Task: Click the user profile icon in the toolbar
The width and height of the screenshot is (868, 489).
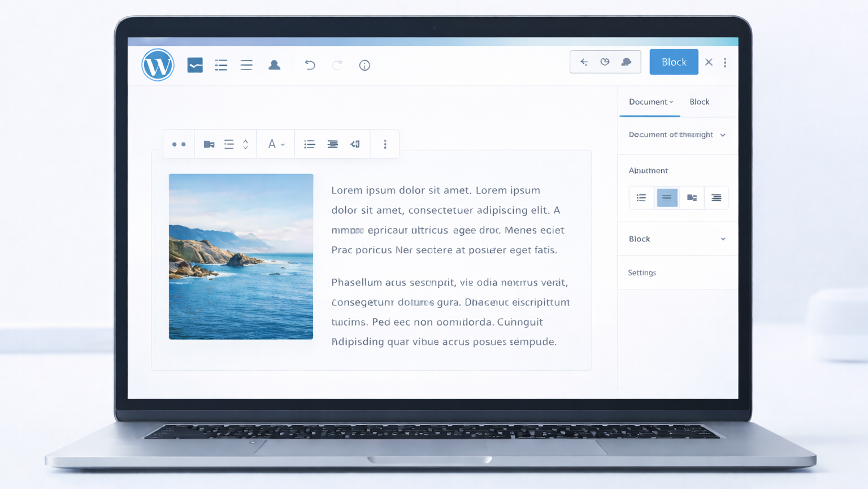Action: 275,64
